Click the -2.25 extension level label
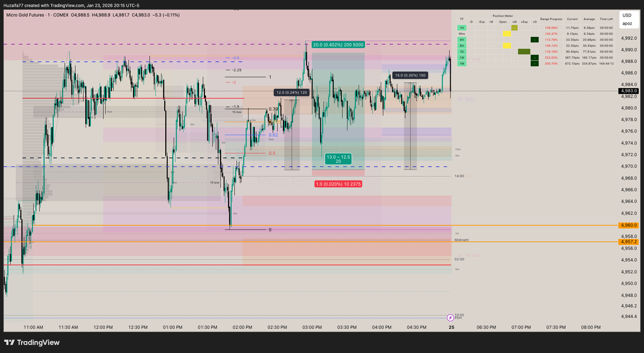 [237, 70]
